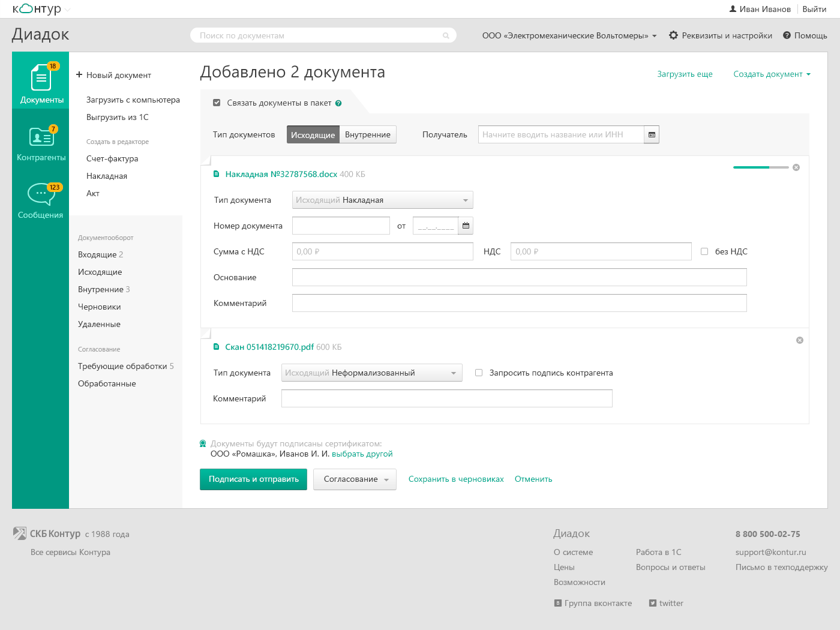840x630 pixels.
Task: Switch document type to Внутренние
Action: [x=367, y=134]
